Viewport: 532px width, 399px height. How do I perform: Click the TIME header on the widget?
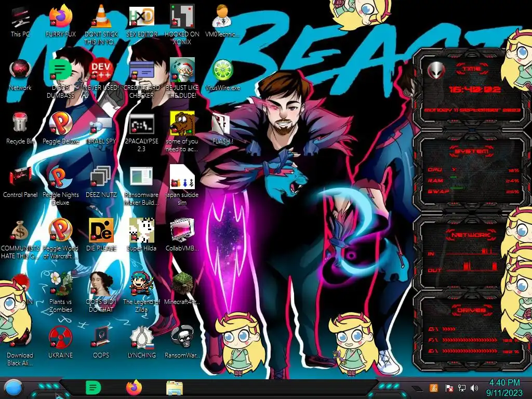472,69
